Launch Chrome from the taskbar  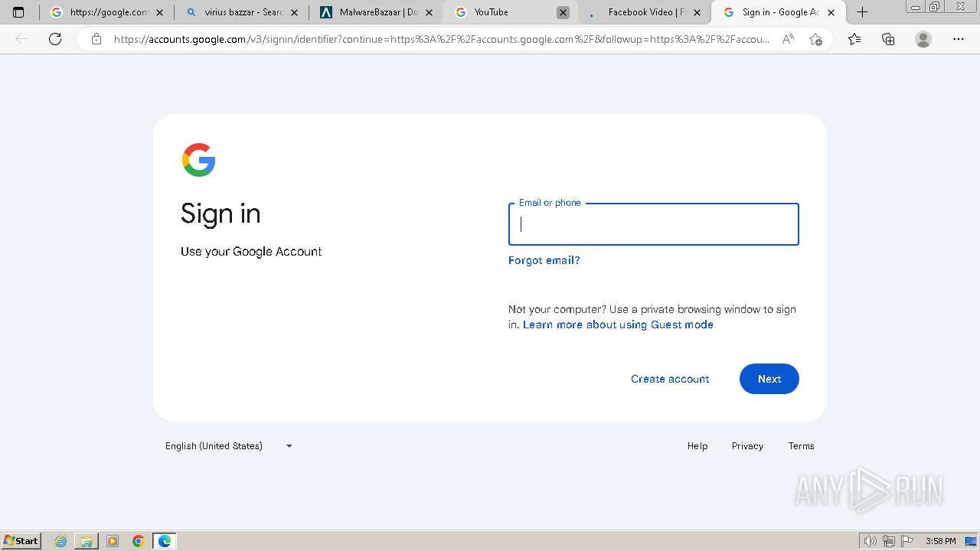pyautogui.click(x=139, y=541)
